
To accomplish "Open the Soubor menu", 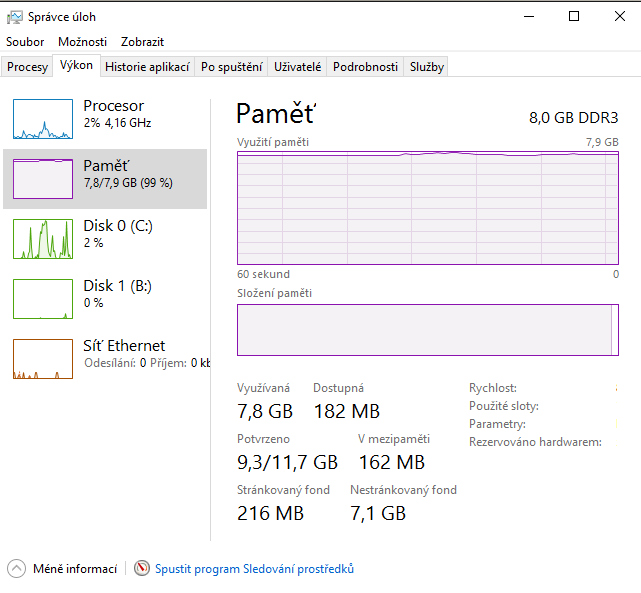I will tap(25, 42).
